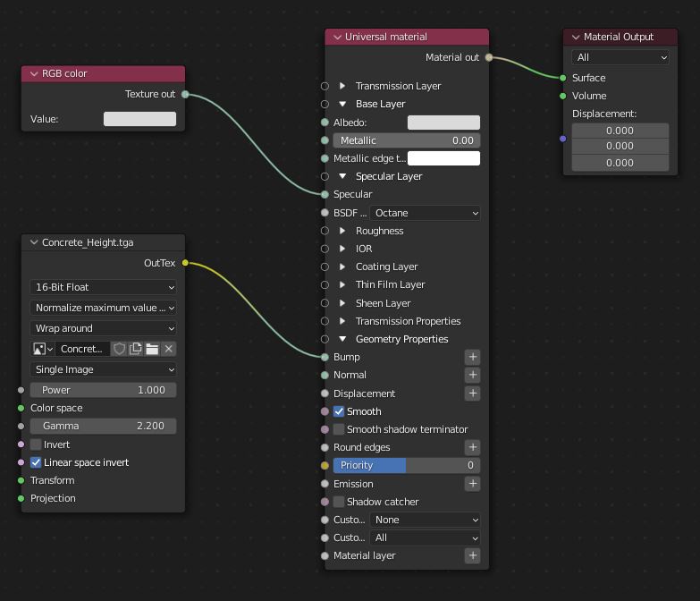Click the Bump input socket
The image size is (700, 601).
pos(325,357)
